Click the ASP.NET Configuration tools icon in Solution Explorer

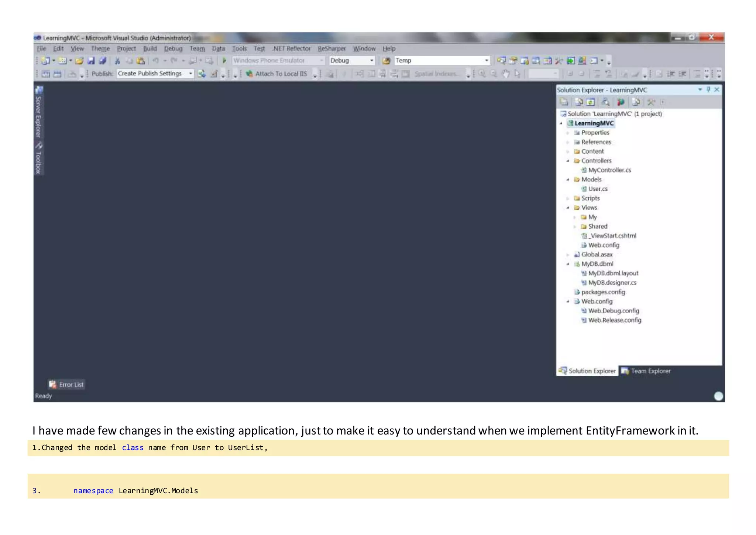[x=651, y=102]
